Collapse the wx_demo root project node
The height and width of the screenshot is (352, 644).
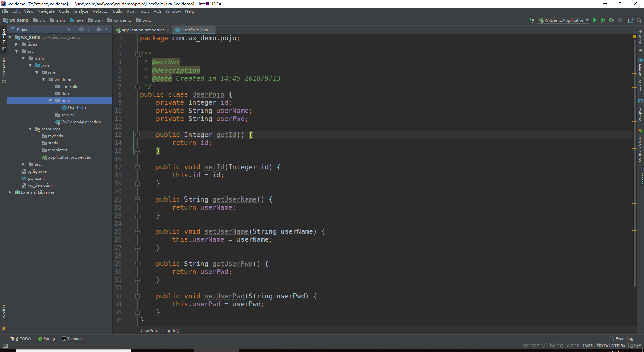click(10, 37)
